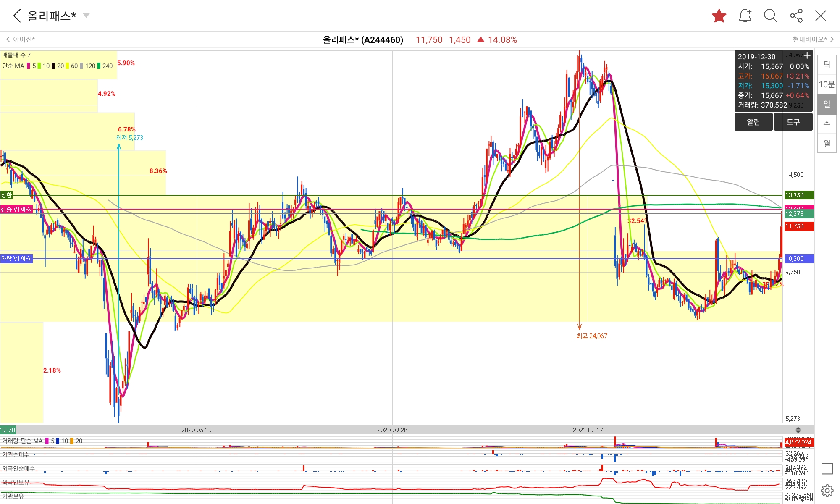Click the plus icon on the info box
This screenshot has width=840, height=504.
[x=807, y=55]
